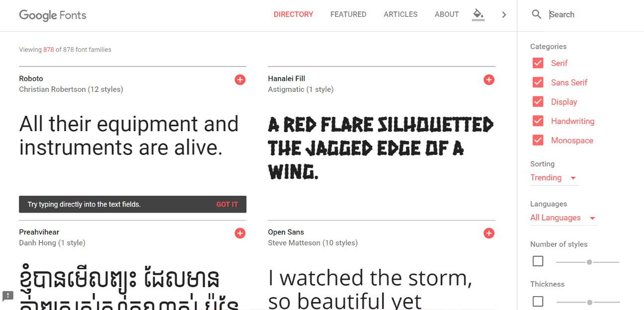
Task: Click 'Danh Hong (1 style)' text
Action: (x=52, y=243)
